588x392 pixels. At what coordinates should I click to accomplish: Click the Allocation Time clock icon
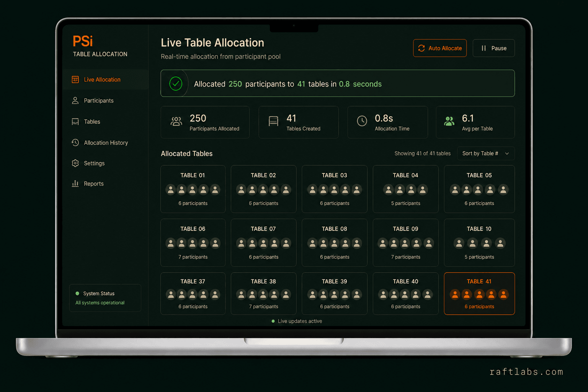click(362, 121)
